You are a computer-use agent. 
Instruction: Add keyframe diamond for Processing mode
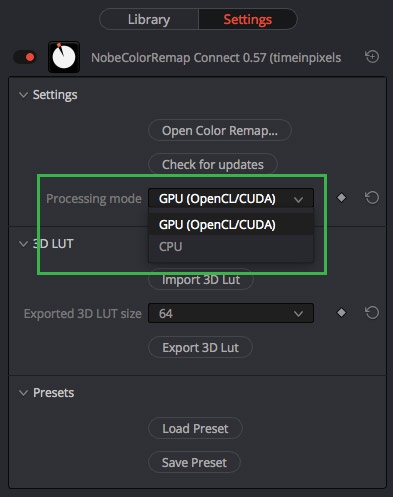341,198
